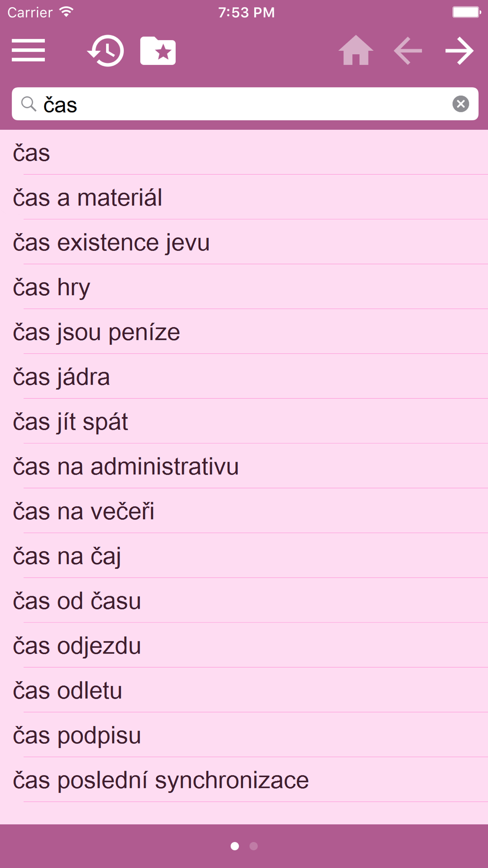The height and width of the screenshot is (868, 488).
Task: Navigate forward with right arrow
Action: click(460, 50)
